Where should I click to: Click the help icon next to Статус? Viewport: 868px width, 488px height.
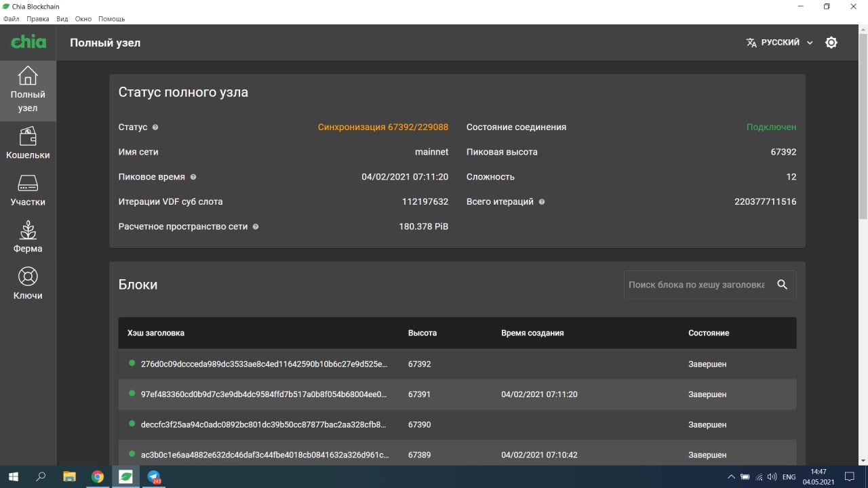coord(155,127)
